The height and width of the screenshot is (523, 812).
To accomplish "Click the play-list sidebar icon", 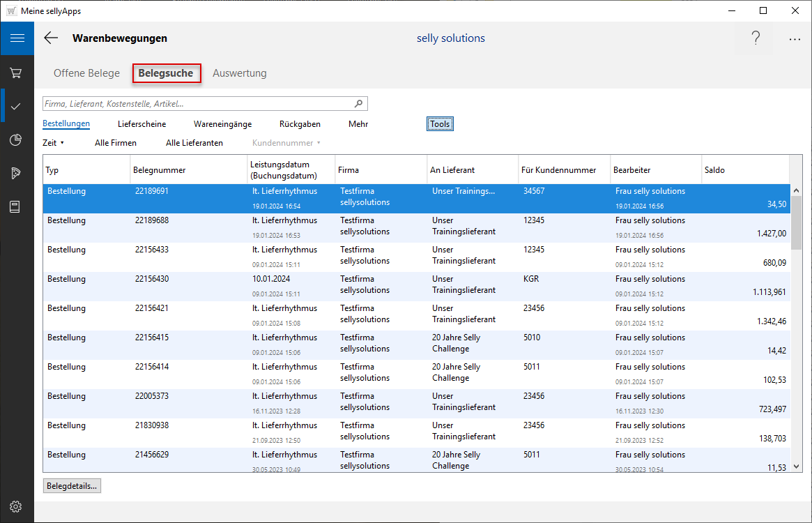I will pyautogui.click(x=16, y=173).
